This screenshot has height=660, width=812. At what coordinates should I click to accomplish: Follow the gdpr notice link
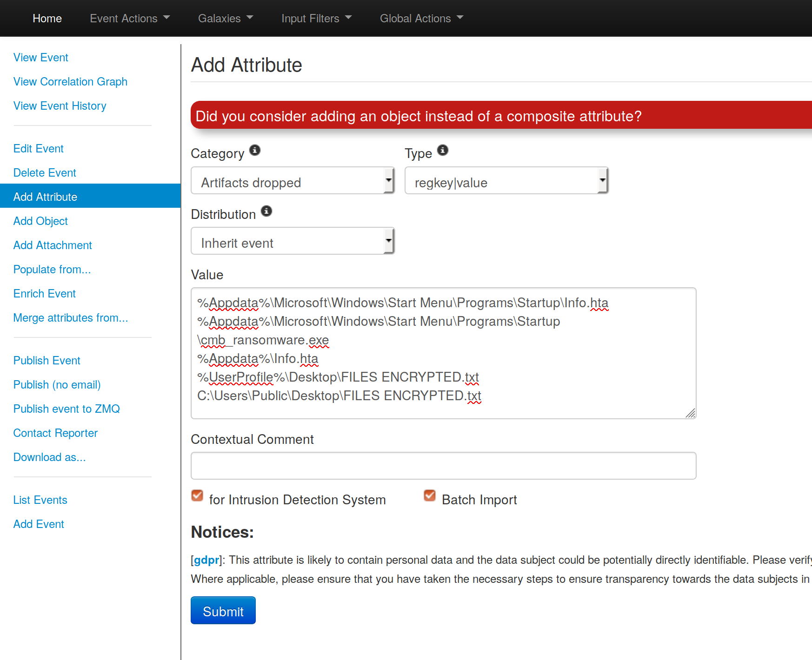(x=206, y=560)
